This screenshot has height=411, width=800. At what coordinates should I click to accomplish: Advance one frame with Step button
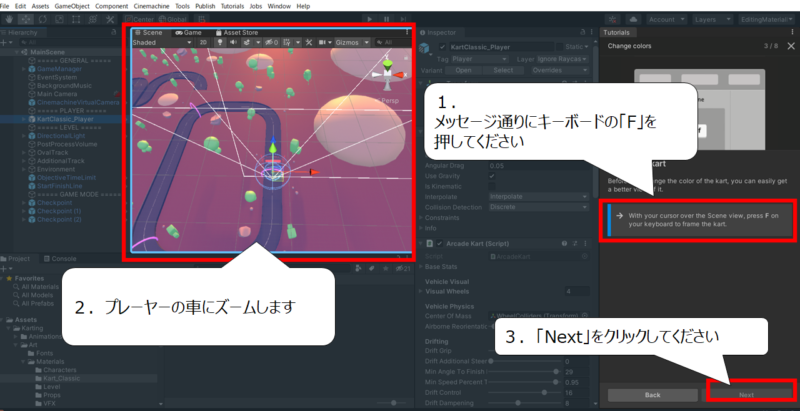coord(403,19)
